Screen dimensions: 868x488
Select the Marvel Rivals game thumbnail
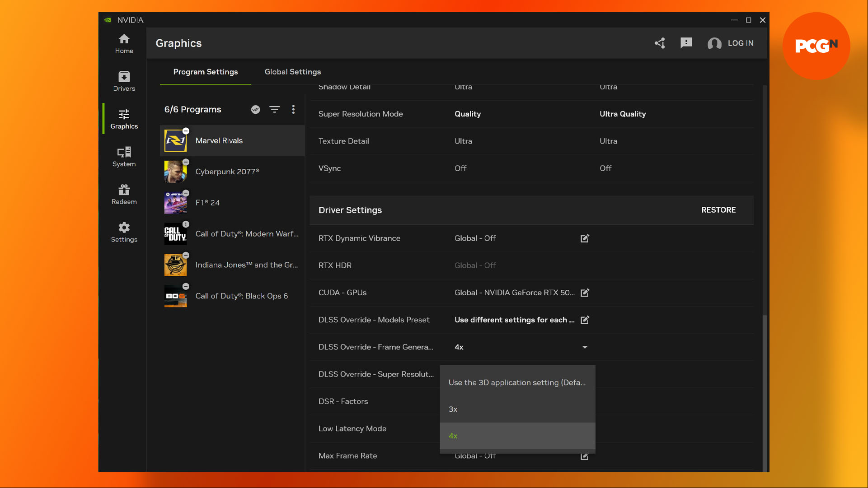[175, 140]
